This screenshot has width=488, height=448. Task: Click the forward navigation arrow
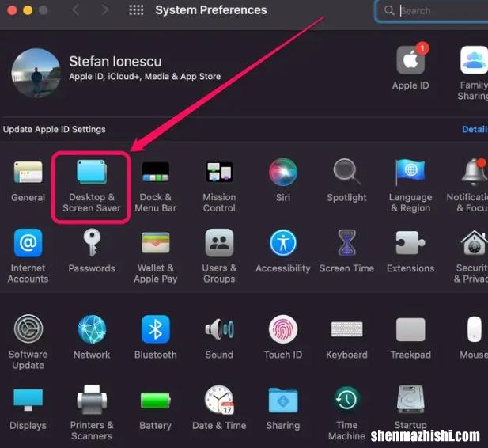click(105, 10)
